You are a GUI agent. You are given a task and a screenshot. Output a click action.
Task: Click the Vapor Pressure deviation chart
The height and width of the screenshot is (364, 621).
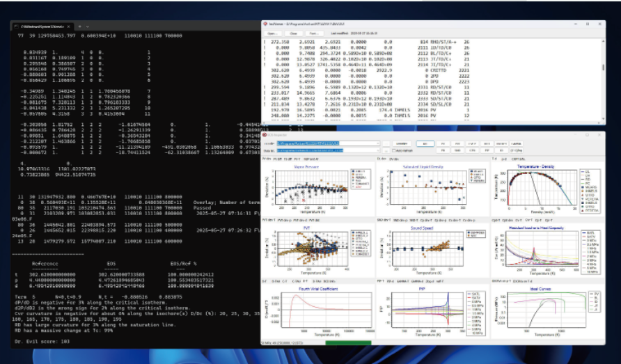310,187
